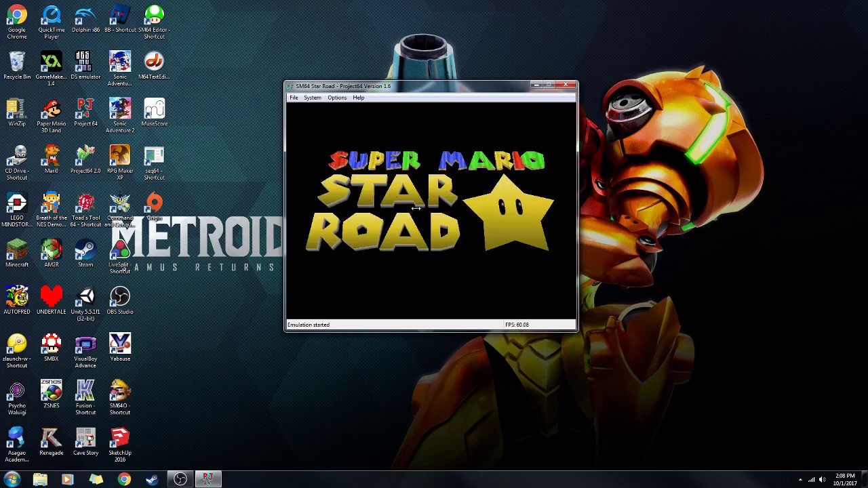Image resolution: width=868 pixels, height=488 pixels.
Task: Select the Steam desktop icon
Action: 85,253
